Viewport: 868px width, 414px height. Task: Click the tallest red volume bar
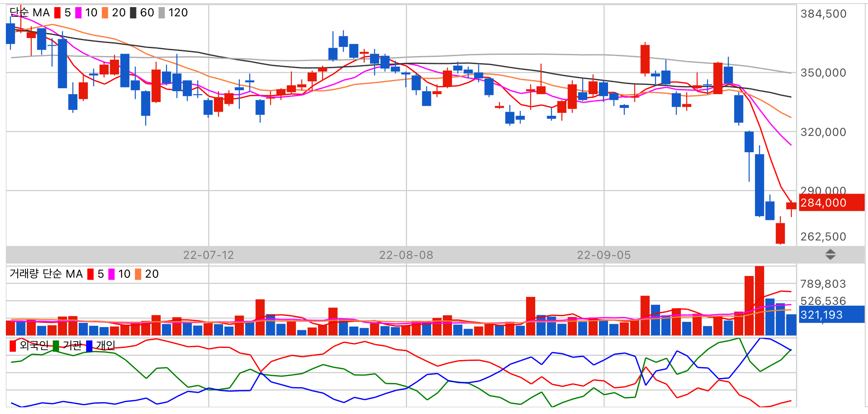point(760,301)
